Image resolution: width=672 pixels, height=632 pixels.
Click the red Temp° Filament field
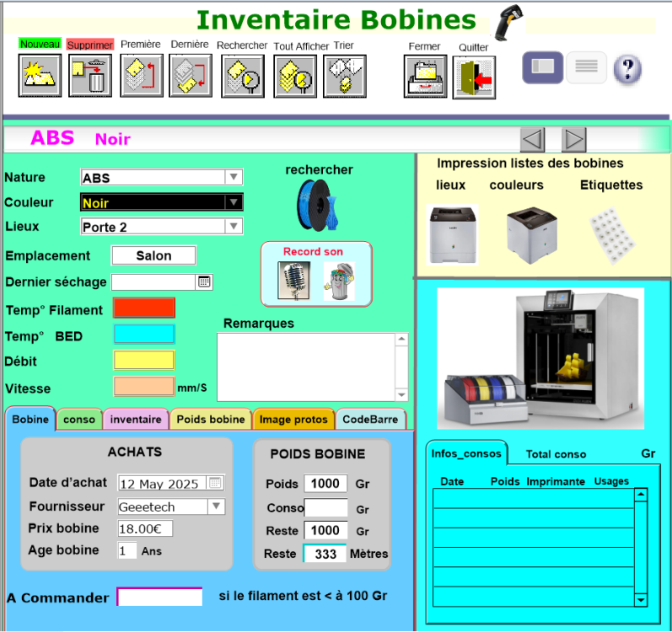(x=144, y=308)
